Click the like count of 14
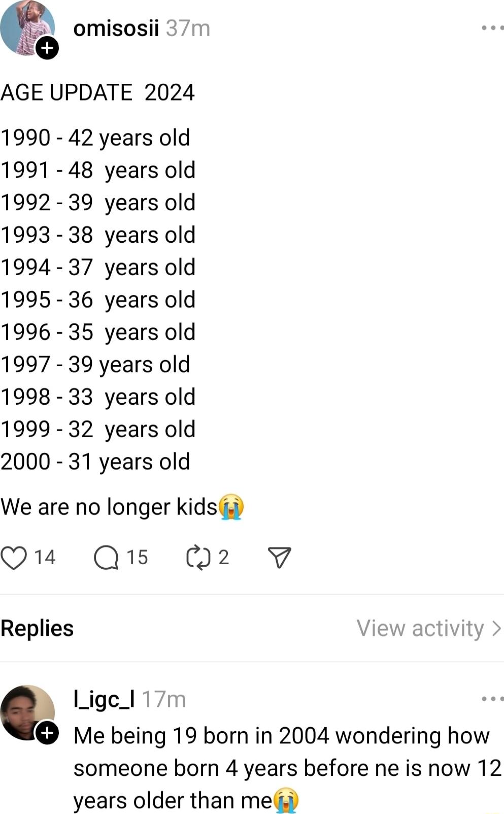The width and height of the screenshot is (504, 814). 45,558
